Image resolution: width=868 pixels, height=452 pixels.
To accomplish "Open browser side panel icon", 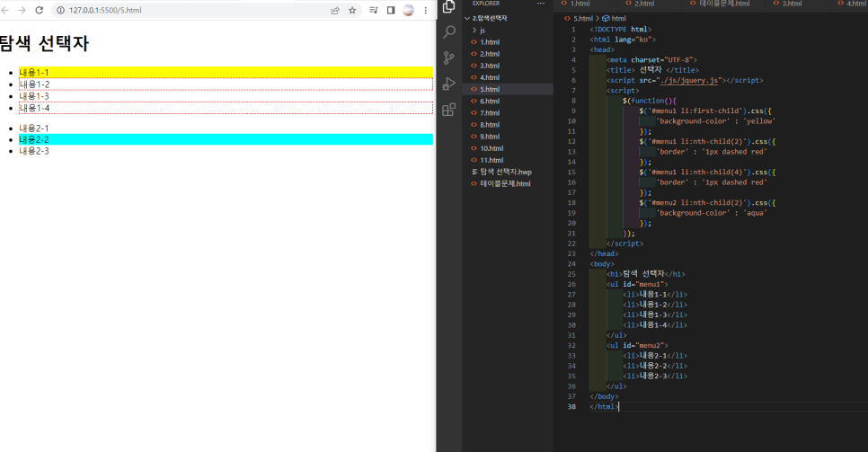I will coord(391,11).
